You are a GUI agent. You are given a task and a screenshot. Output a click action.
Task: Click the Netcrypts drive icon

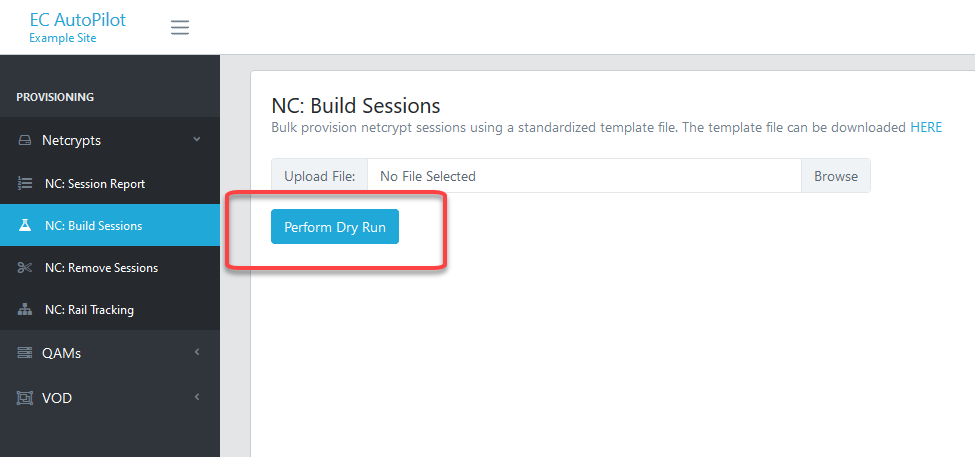(x=24, y=141)
